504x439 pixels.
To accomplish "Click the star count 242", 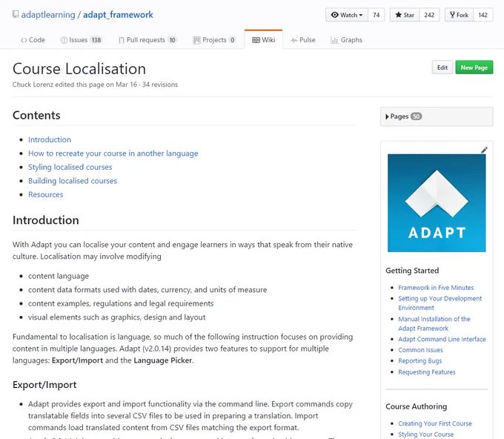I will (x=429, y=15).
